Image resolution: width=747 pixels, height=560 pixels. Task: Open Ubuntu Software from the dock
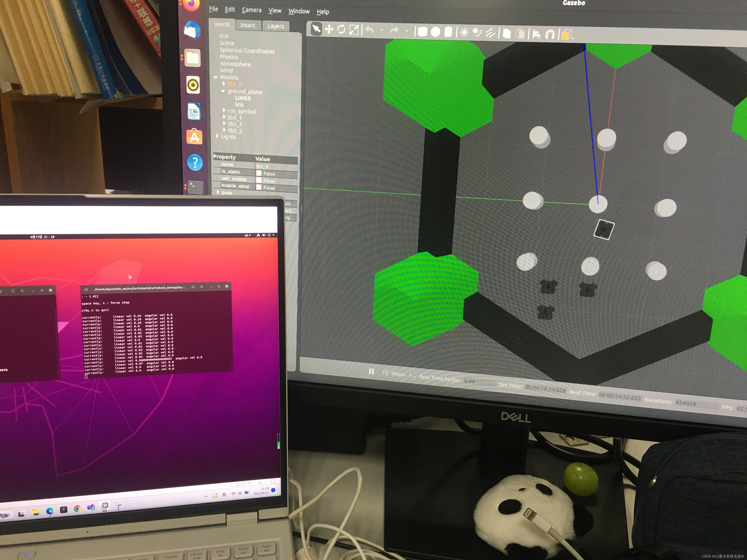(x=195, y=137)
